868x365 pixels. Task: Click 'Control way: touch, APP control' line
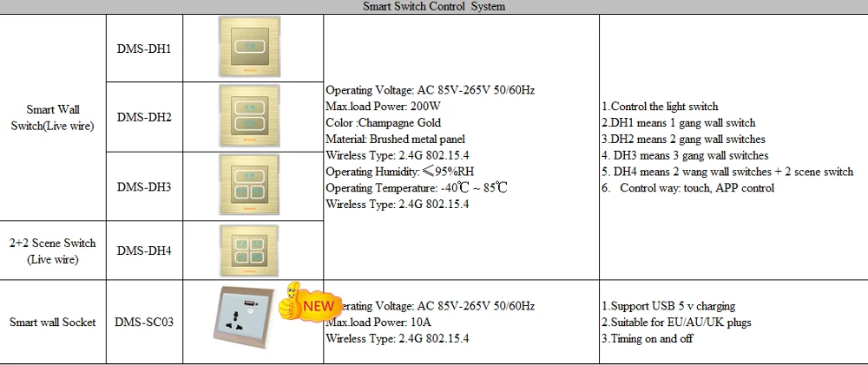coord(688,188)
